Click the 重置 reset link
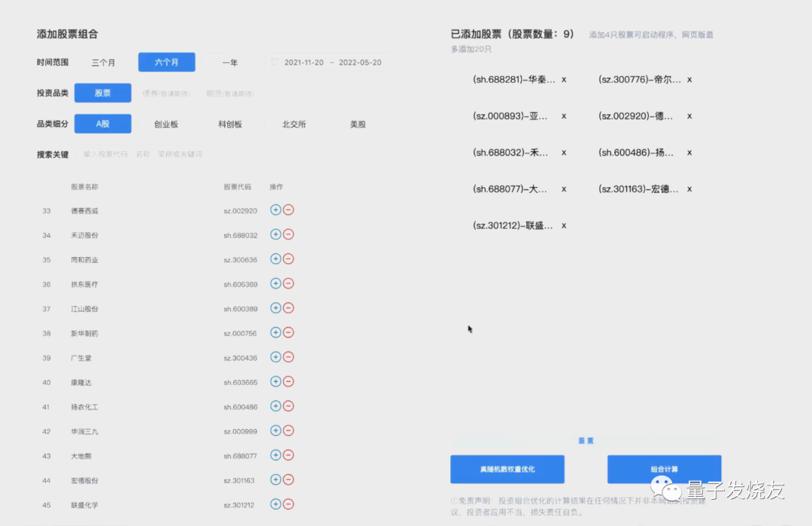Image resolution: width=812 pixels, height=526 pixels. (586, 440)
